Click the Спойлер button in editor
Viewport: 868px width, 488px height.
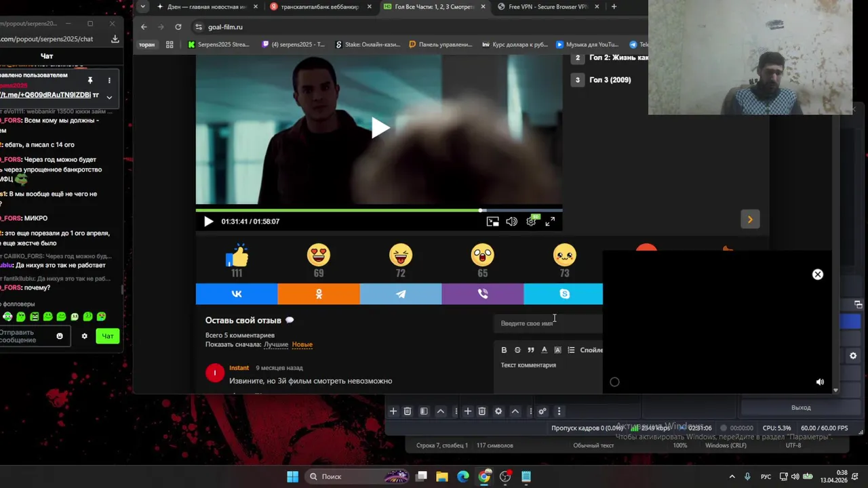(591, 350)
